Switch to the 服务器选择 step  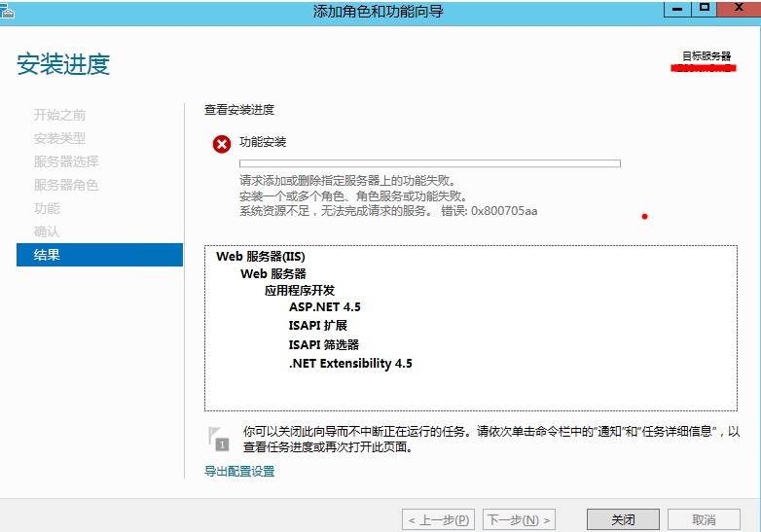tap(66, 161)
